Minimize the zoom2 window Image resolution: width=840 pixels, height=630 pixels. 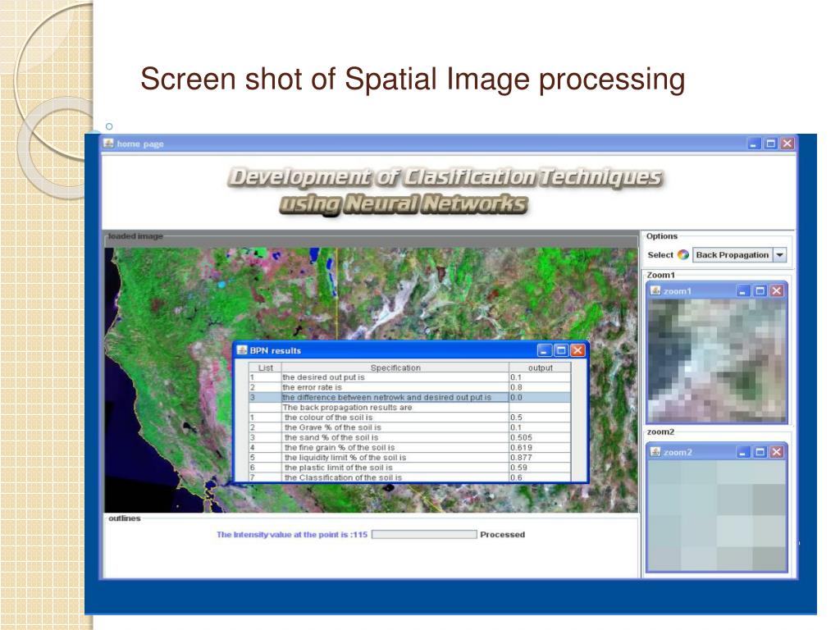coord(742,452)
